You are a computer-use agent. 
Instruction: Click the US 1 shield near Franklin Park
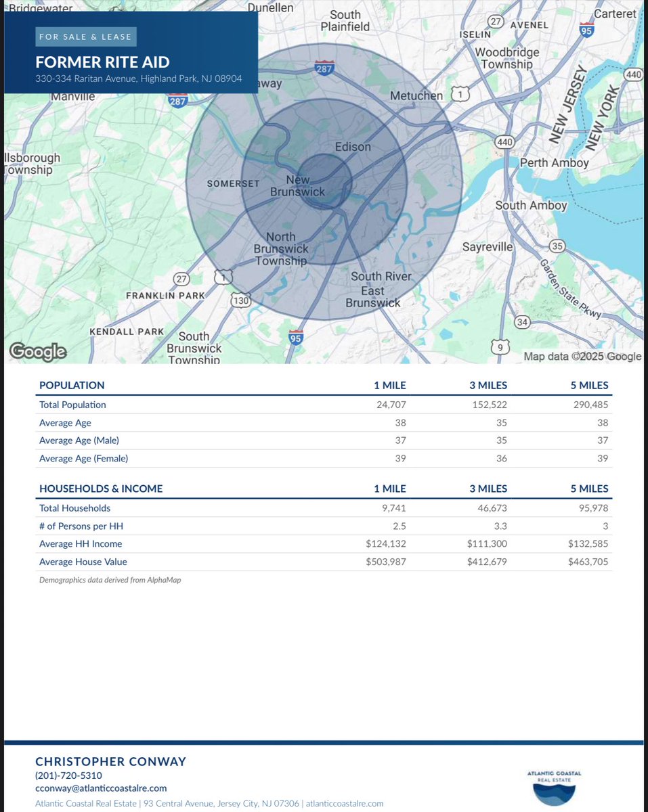click(223, 276)
